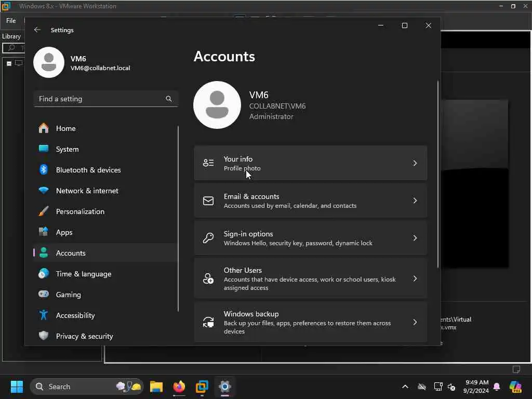532x399 pixels.
Task: Click the COLLABNET\VM6 account text
Action: 277,106
